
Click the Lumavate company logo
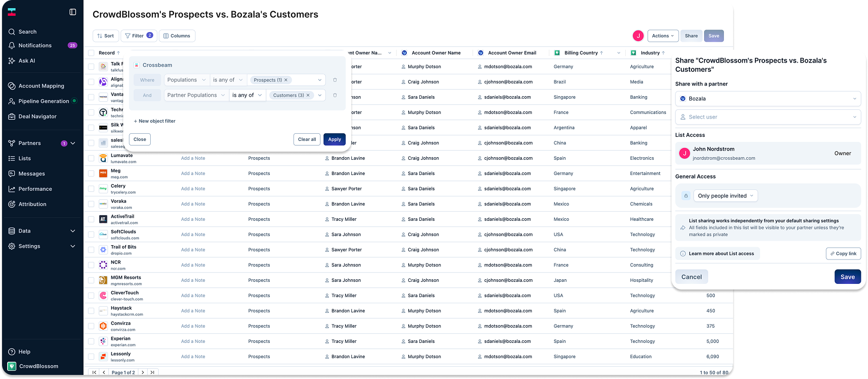pos(103,158)
